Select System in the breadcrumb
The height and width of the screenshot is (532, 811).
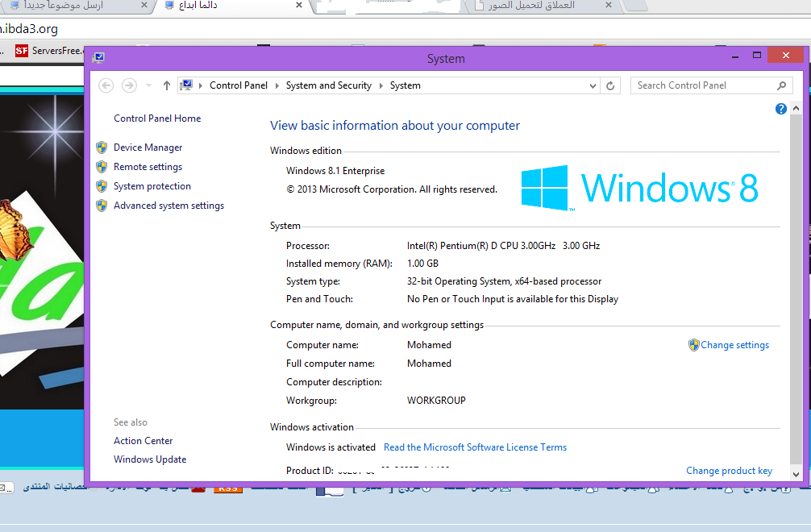[x=405, y=85]
